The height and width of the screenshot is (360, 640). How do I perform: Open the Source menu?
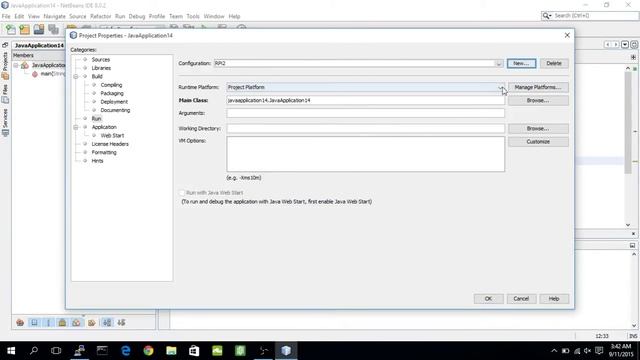coord(78,16)
